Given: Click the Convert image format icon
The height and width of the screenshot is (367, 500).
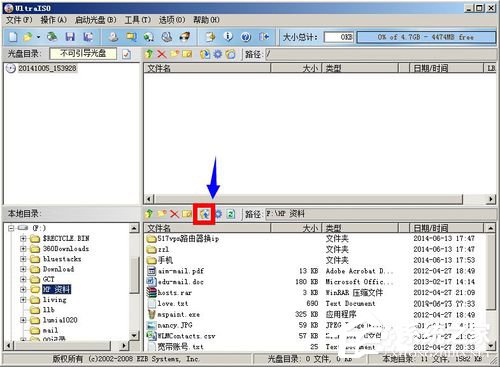Looking at the screenshot, I should coord(148,37).
